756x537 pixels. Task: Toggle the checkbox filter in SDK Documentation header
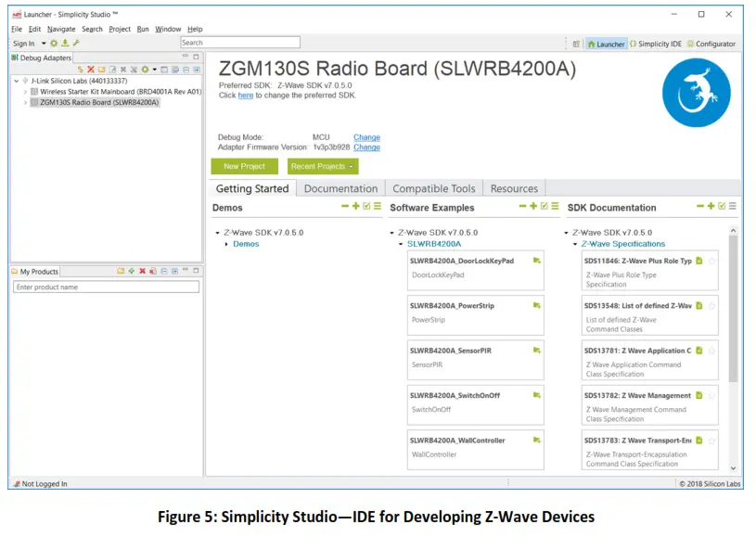click(722, 207)
